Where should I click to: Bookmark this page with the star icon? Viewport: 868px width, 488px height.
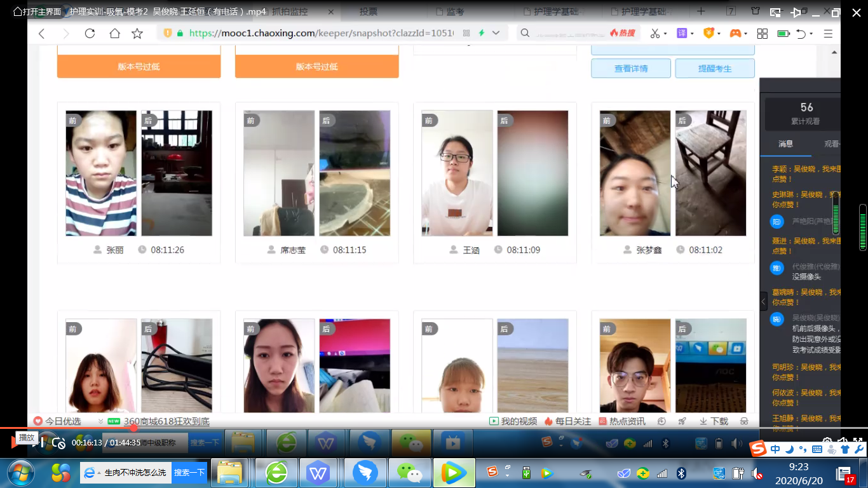(x=137, y=34)
